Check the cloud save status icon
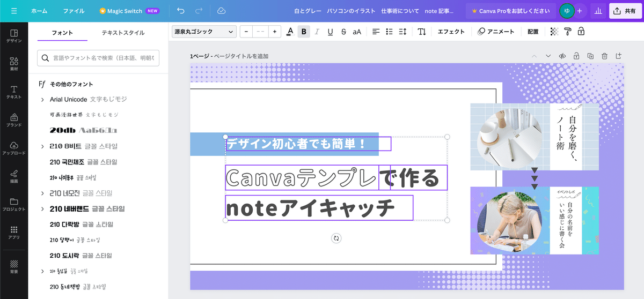The height and width of the screenshot is (299, 644). point(221,11)
